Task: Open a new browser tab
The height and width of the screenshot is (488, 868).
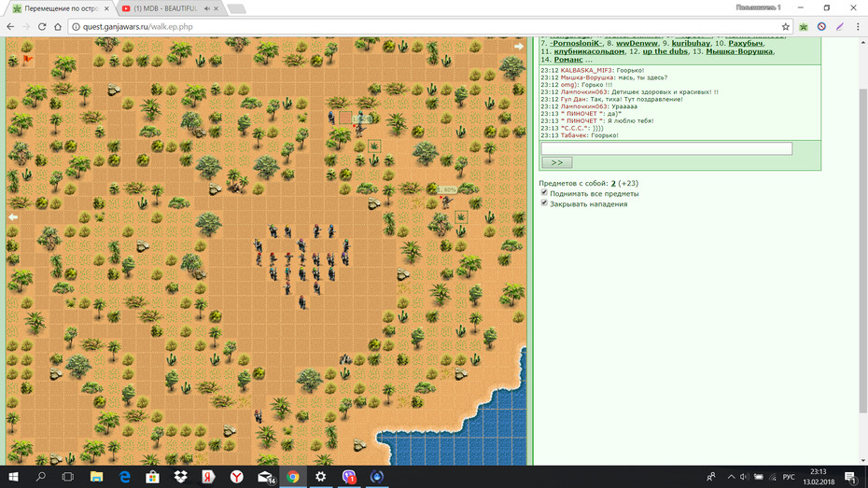Action: click(236, 8)
